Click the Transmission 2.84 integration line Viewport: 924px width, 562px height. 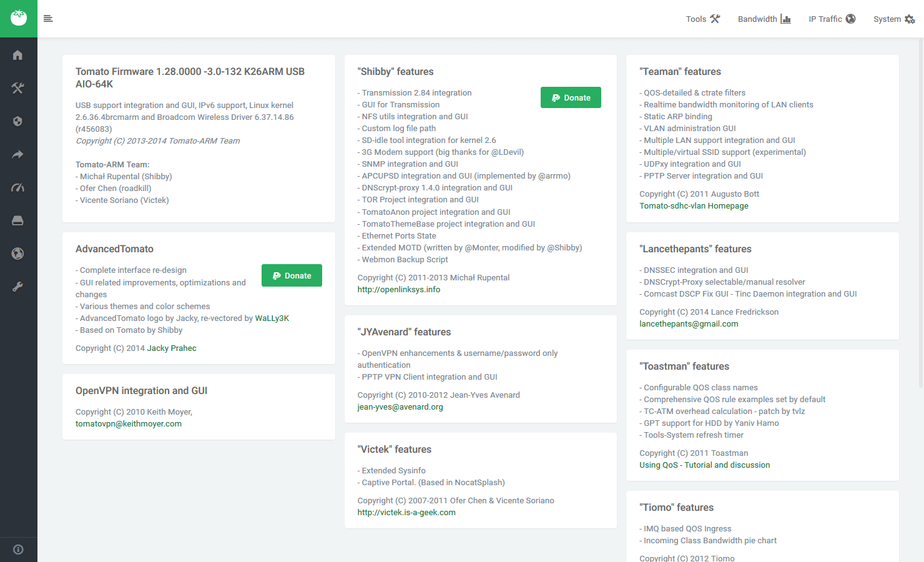pos(415,93)
